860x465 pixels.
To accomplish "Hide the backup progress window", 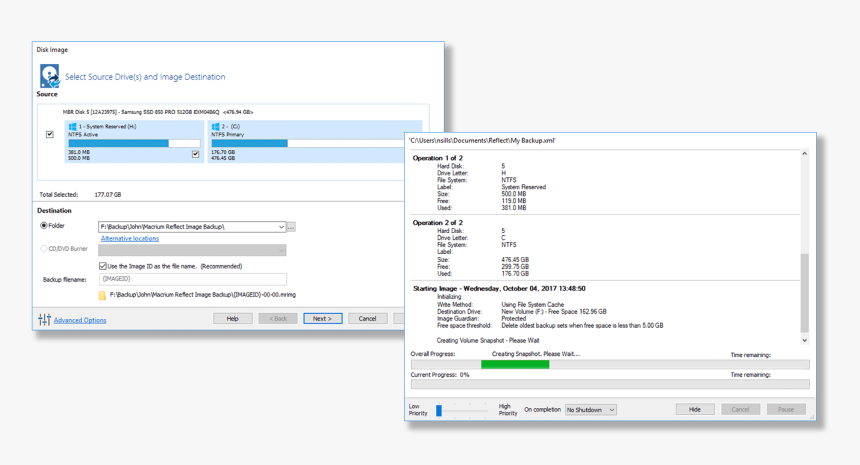I will click(x=694, y=410).
